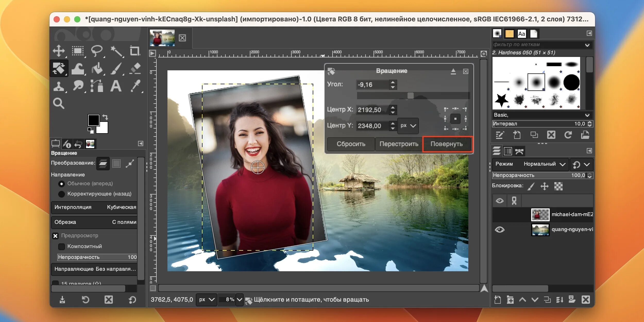Open the Интерполяция dropdown
This screenshot has width=644, height=322.
94,207
